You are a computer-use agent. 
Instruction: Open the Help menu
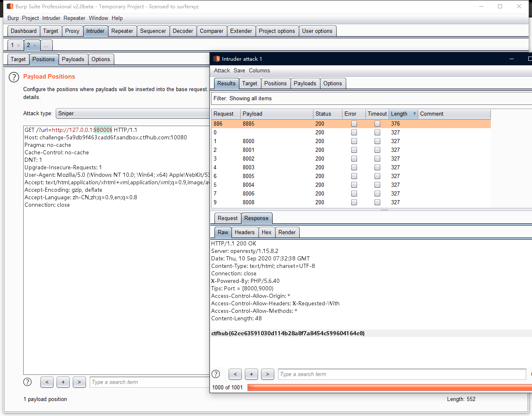pos(117,18)
